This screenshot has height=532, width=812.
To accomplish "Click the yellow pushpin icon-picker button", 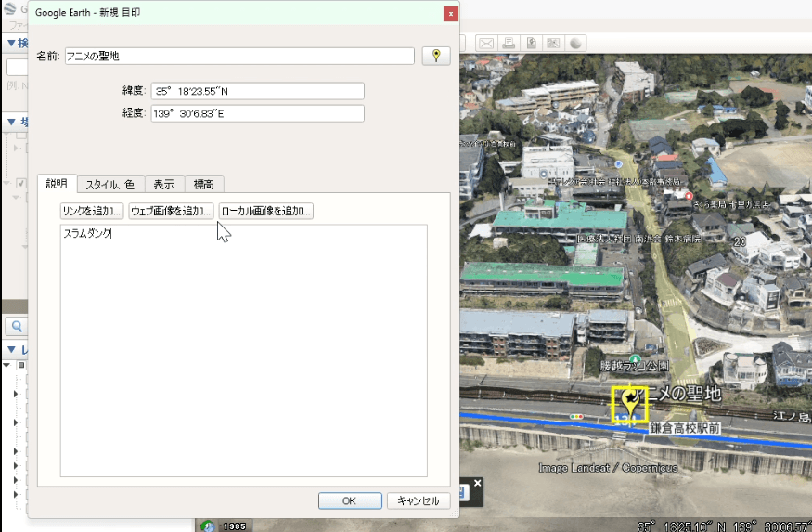I will [436, 57].
